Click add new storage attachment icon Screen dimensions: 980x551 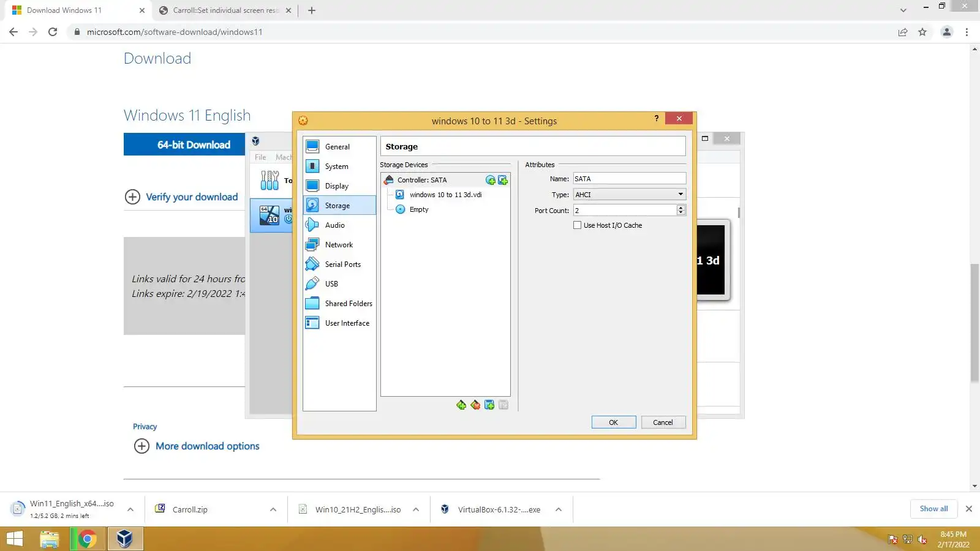(489, 405)
